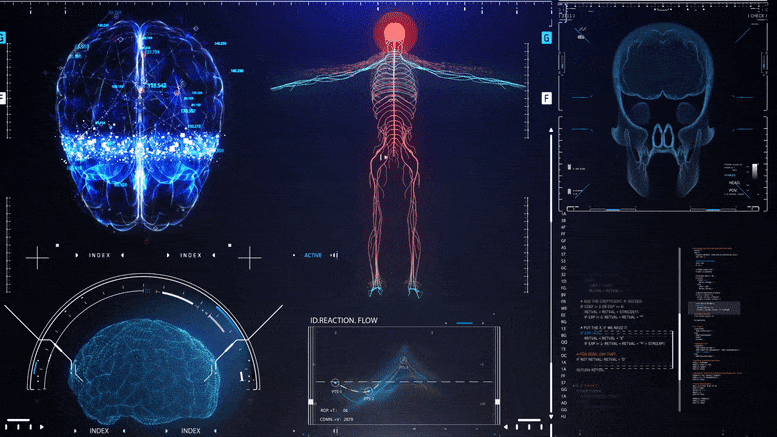This screenshot has height=437, width=777.
Task: Click the blue G icon beside skull scan
Action: [x=547, y=38]
